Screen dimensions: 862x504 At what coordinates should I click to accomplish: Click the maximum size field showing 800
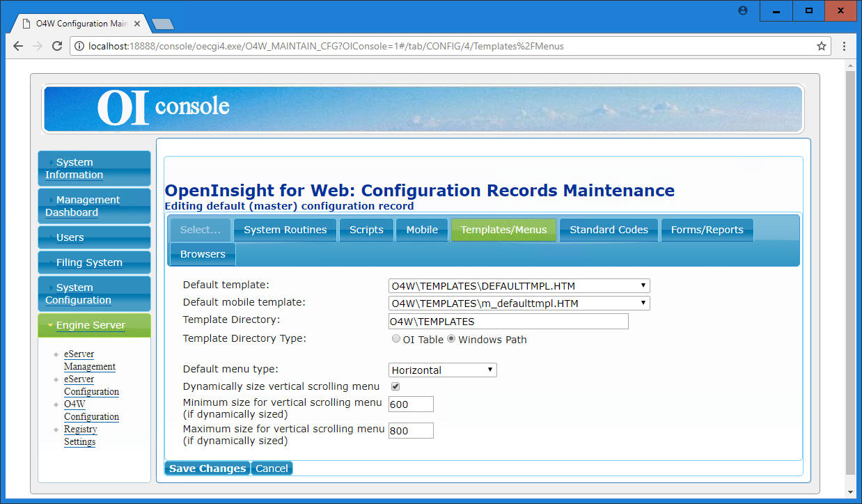click(411, 430)
